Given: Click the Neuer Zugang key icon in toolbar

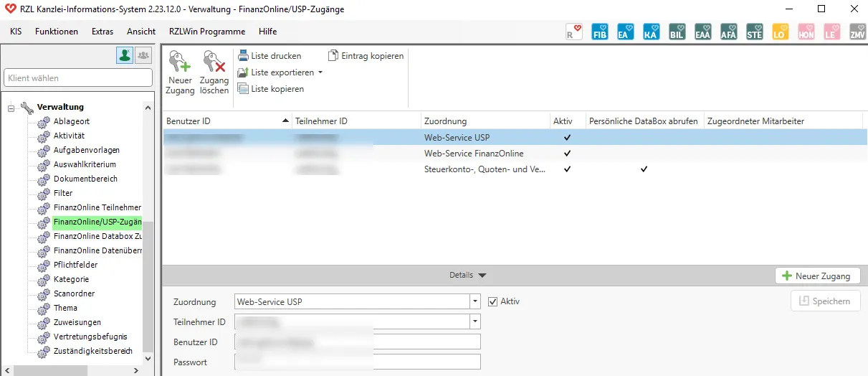Looking at the screenshot, I should 180,62.
